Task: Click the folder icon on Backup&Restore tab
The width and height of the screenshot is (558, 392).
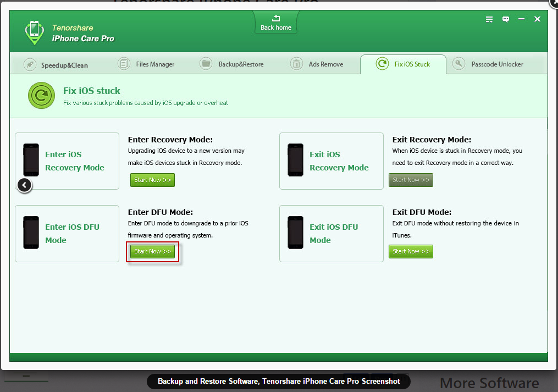Action: pos(206,64)
